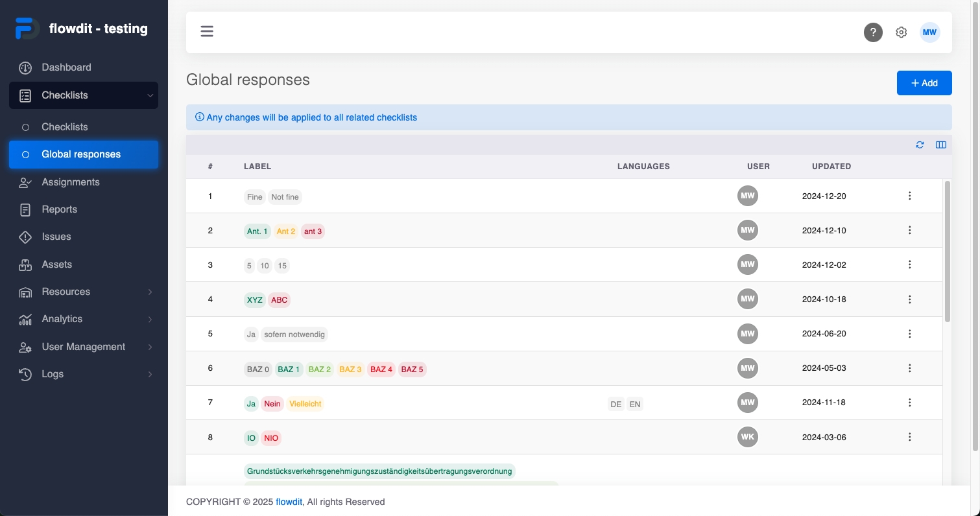The image size is (980, 516).
Task: Open actions menu for row 1
Action: click(x=909, y=196)
